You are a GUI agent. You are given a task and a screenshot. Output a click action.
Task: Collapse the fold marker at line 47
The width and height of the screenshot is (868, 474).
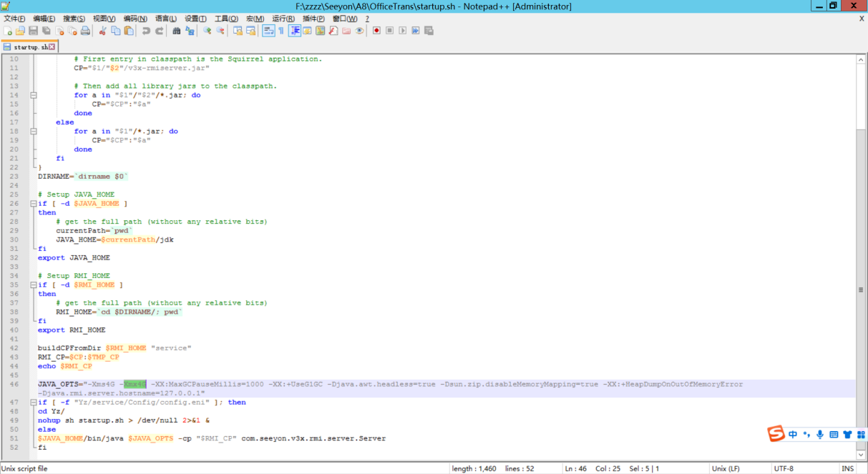pyautogui.click(x=33, y=403)
